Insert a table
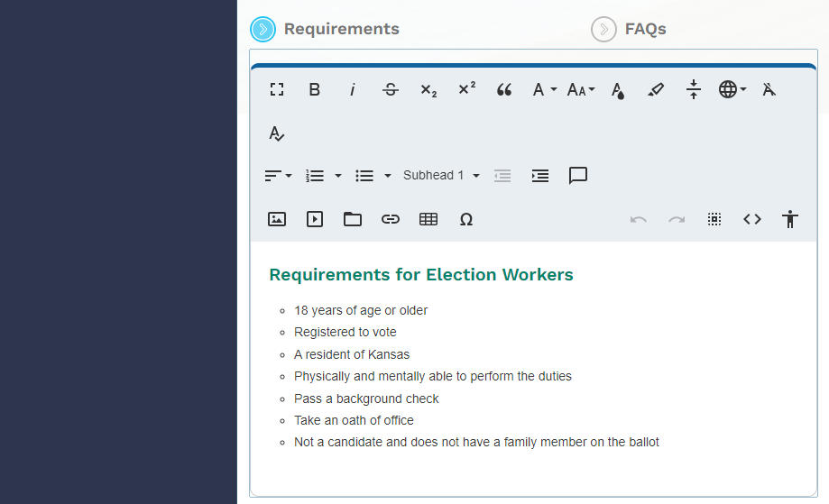Image resolution: width=829 pixels, height=504 pixels. [428, 219]
